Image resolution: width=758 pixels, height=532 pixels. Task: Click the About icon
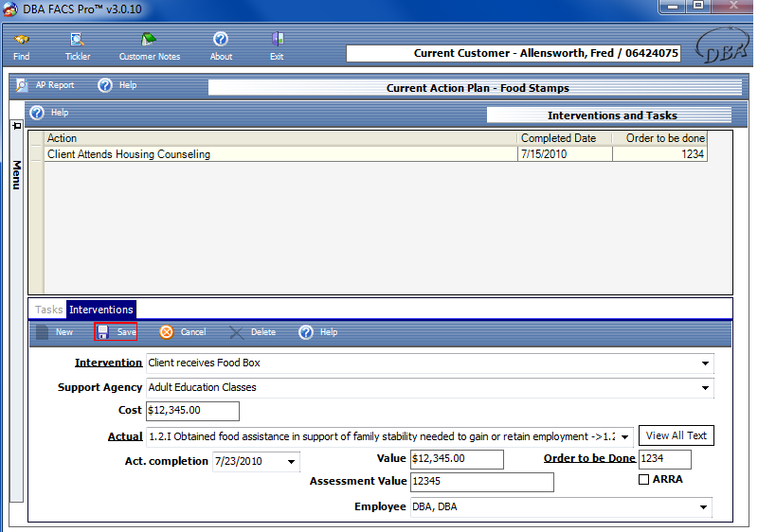pos(221,44)
